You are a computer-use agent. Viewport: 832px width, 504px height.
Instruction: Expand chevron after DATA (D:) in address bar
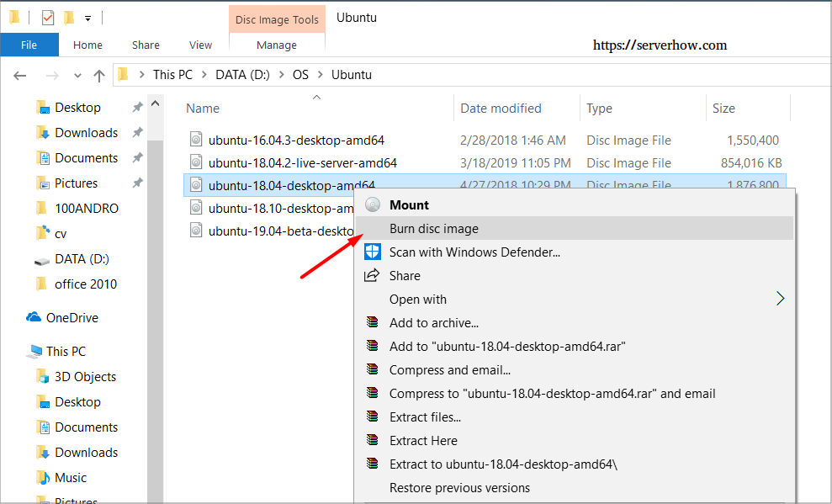click(281, 75)
